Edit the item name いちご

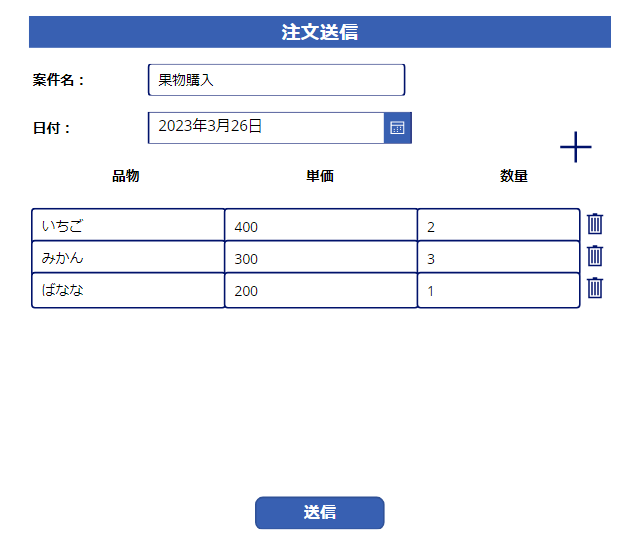[128, 225]
